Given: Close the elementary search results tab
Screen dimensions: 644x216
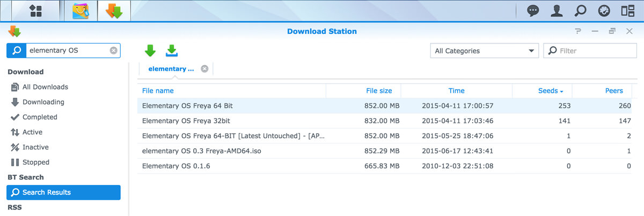Looking at the screenshot, I should [x=204, y=69].
